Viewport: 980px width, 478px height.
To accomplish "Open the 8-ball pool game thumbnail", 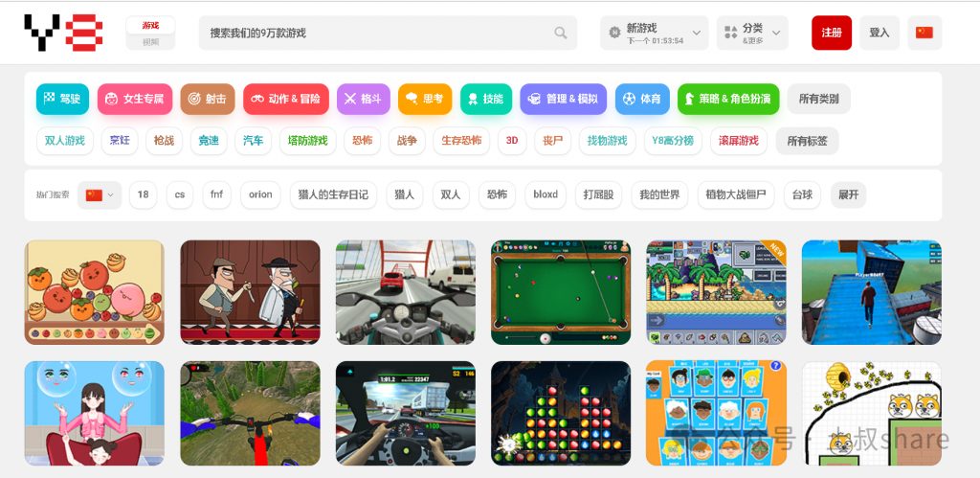I will (561, 292).
